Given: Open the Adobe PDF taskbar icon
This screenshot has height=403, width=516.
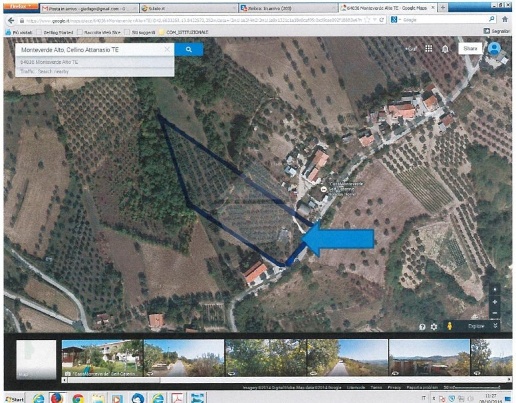Looking at the screenshot, I should coord(177,398).
